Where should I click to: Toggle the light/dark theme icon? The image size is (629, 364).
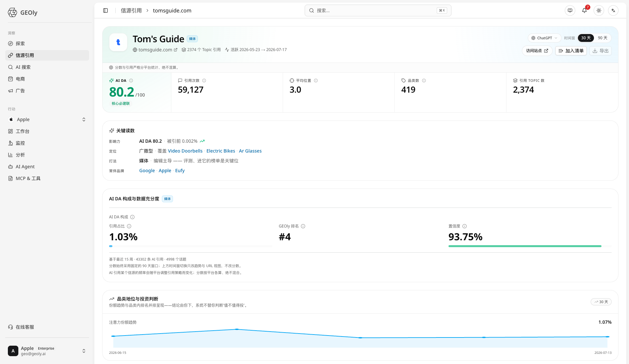(599, 10)
